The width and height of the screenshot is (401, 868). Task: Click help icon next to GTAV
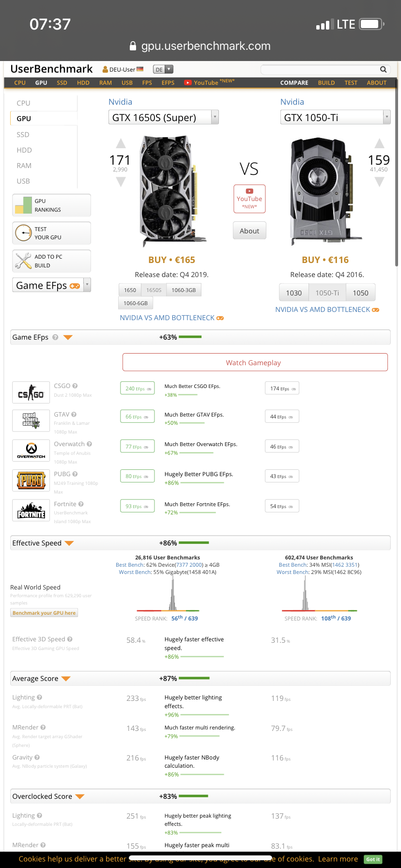point(74,415)
